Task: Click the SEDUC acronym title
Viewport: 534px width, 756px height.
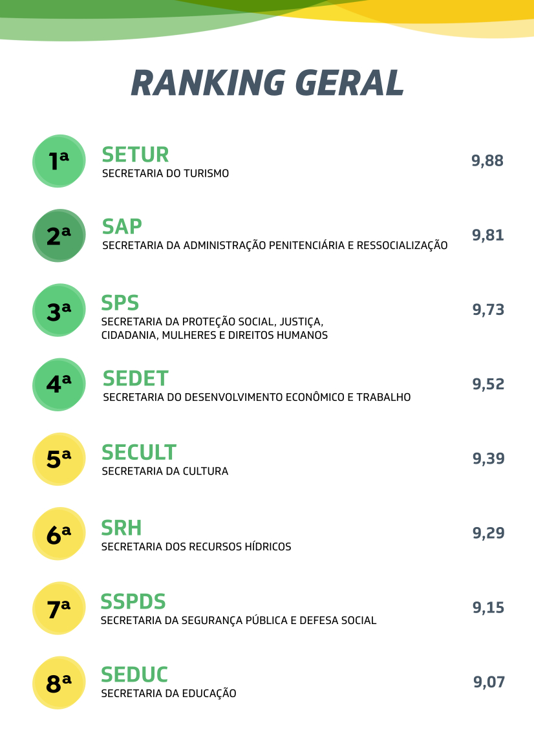Action: coord(134,675)
